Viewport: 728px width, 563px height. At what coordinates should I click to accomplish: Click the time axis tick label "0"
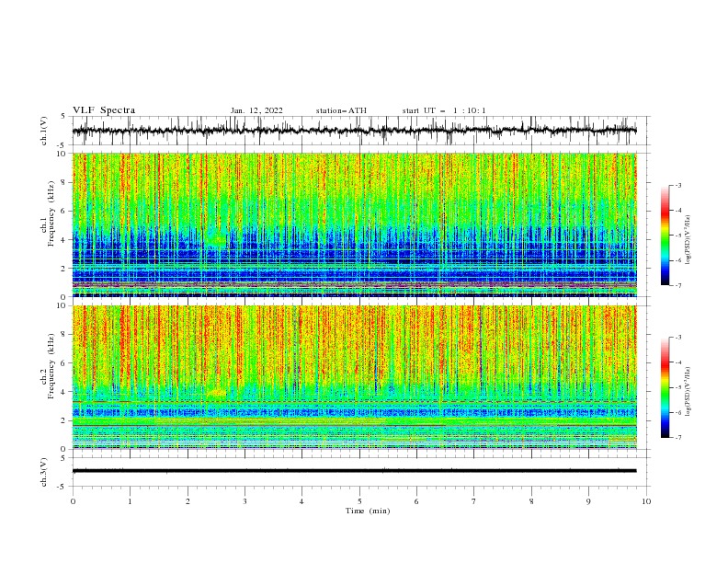(x=73, y=501)
